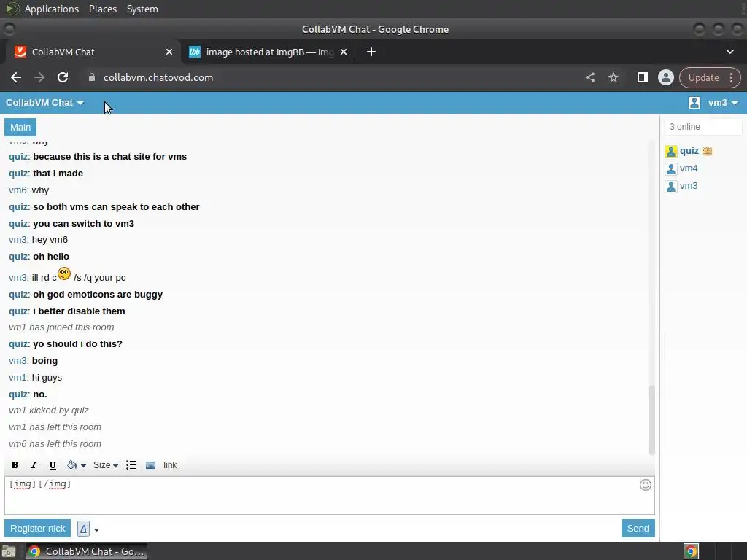Click the window menu button in title bar
The width and height of the screenshot is (747, 560).
pyautogui.click(x=9, y=29)
